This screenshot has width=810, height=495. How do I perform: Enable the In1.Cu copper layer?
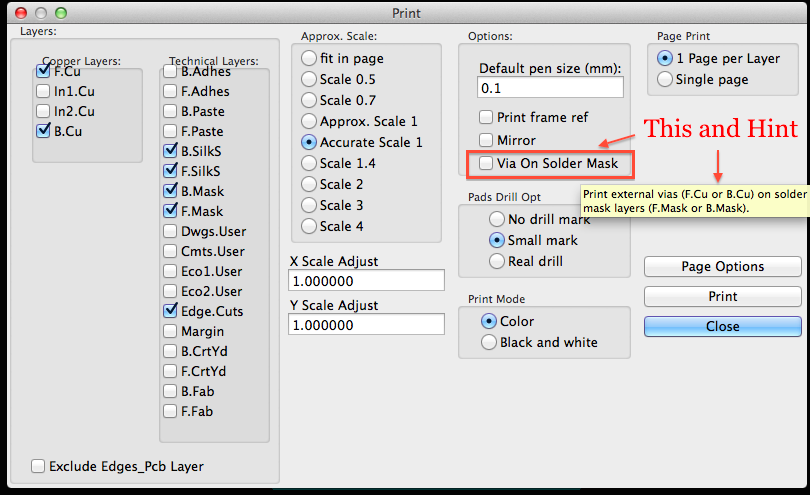(x=43, y=91)
